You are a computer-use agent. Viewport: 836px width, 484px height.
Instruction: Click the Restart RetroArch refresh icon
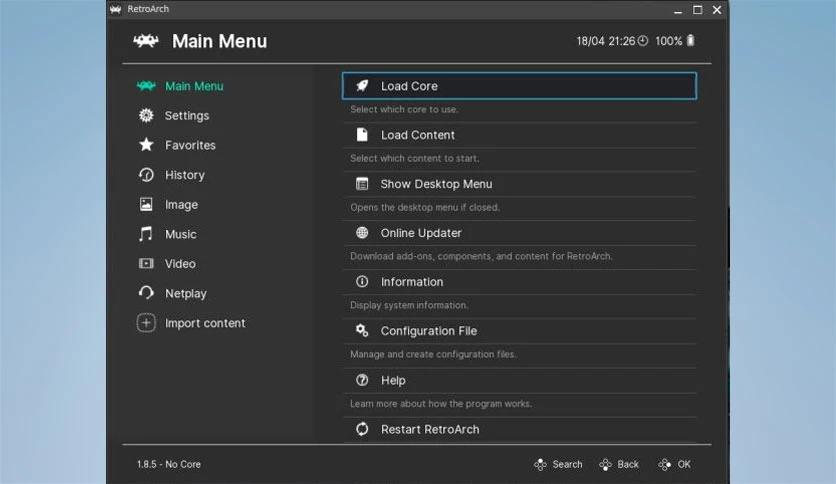click(x=362, y=429)
